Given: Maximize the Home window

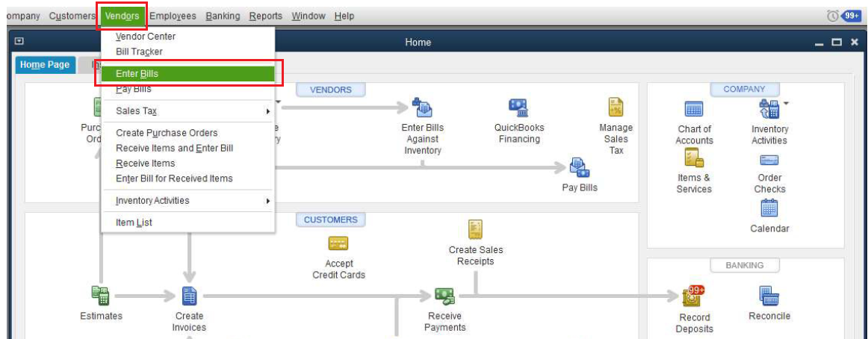Looking at the screenshot, I should tap(837, 42).
